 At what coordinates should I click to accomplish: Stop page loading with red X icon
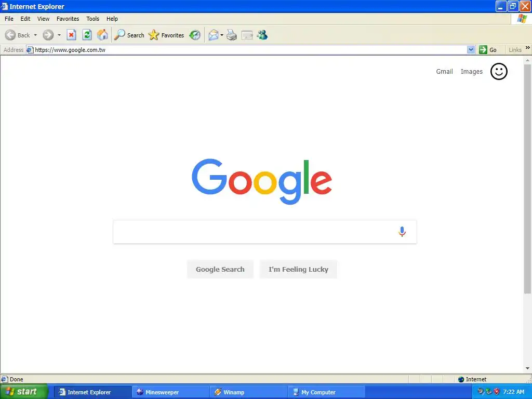pos(71,35)
